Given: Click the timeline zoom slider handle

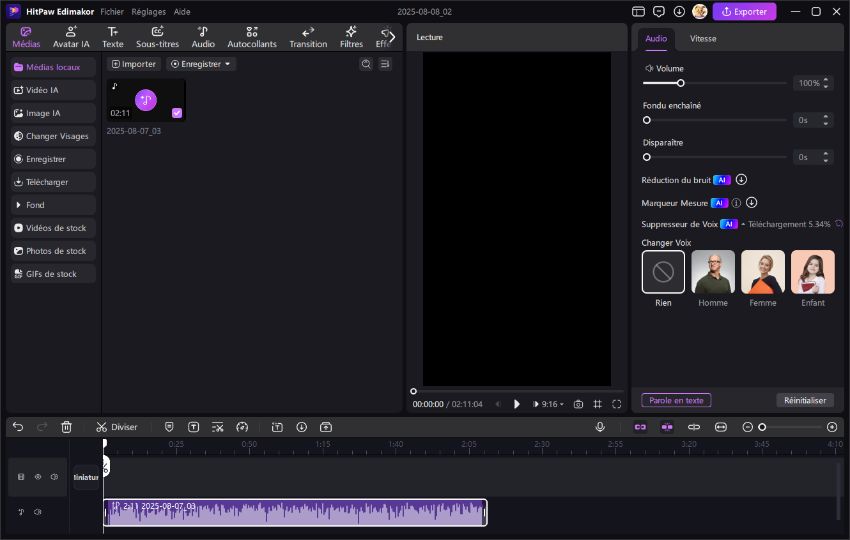Looking at the screenshot, I should tap(762, 427).
